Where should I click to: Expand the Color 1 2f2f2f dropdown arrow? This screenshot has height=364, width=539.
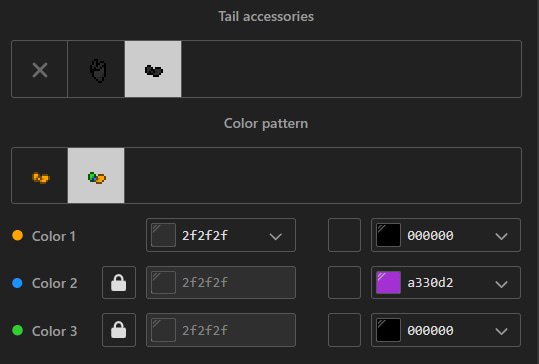(276, 236)
